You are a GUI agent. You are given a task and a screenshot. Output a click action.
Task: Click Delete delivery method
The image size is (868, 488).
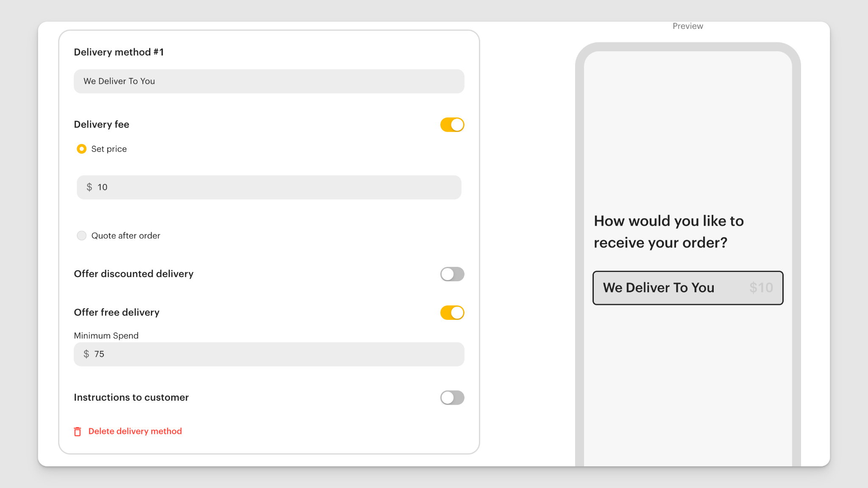coord(135,431)
